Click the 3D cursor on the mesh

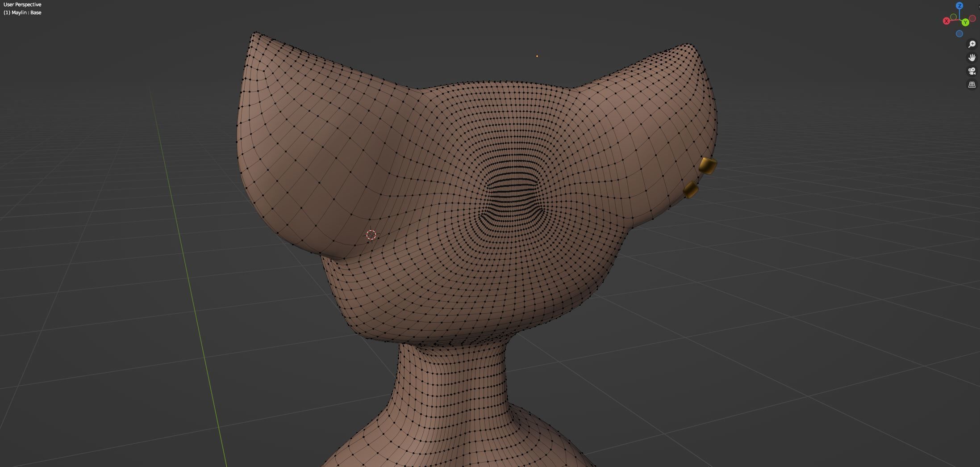coord(371,235)
